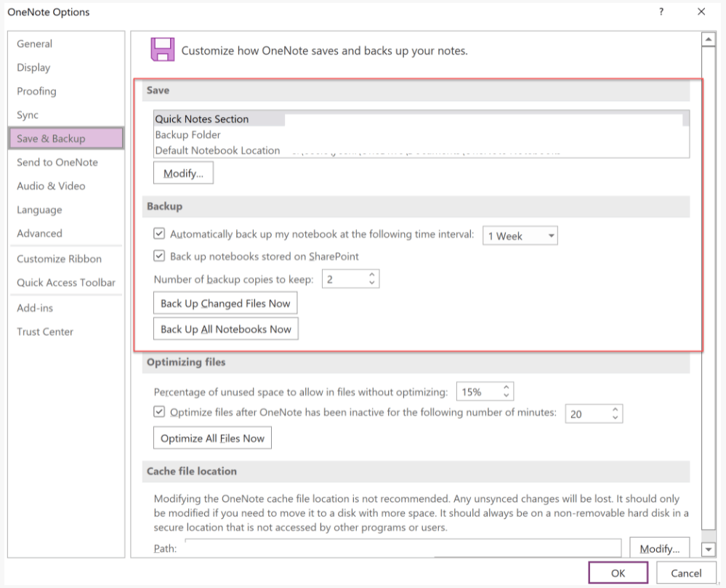Select the Quick Notes Section row

coord(422,119)
